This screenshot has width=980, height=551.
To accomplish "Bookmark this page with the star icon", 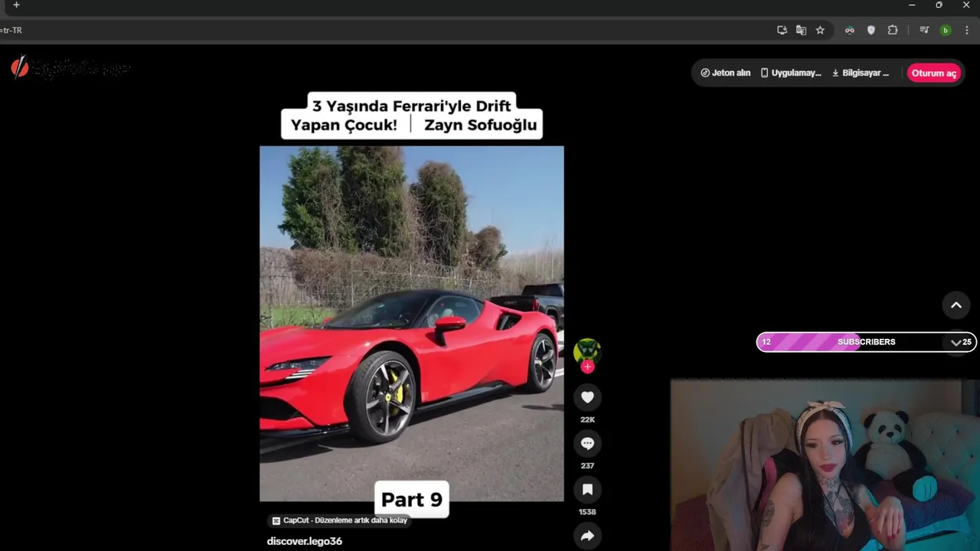I will coord(820,30).
